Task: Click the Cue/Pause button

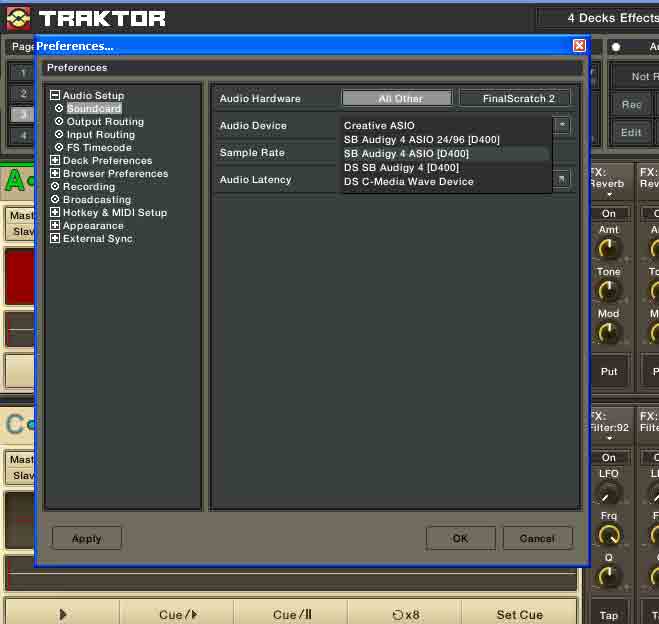Action: (292, 614)
